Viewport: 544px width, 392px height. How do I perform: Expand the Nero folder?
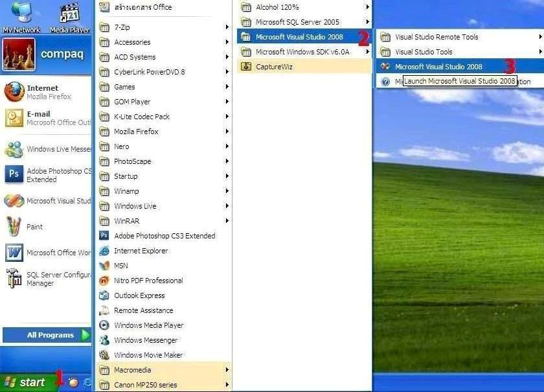click(163, 146)
